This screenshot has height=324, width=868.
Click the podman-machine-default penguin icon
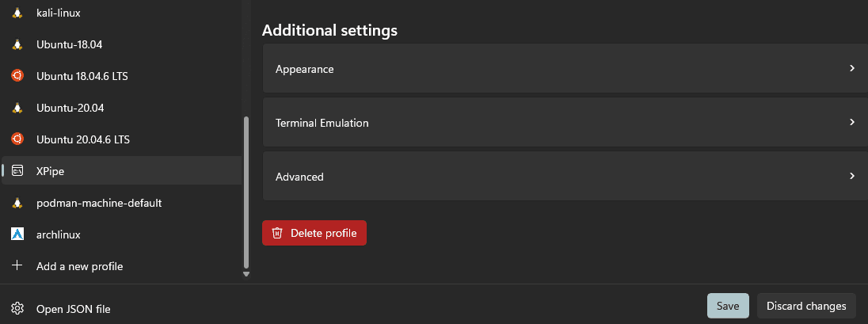click(x=17, y=203)
